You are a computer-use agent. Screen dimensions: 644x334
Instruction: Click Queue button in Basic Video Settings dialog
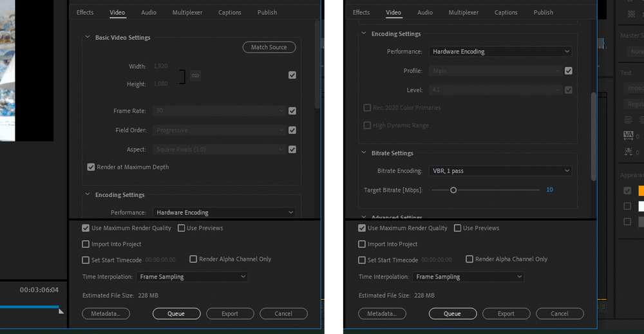pos(176,313)
